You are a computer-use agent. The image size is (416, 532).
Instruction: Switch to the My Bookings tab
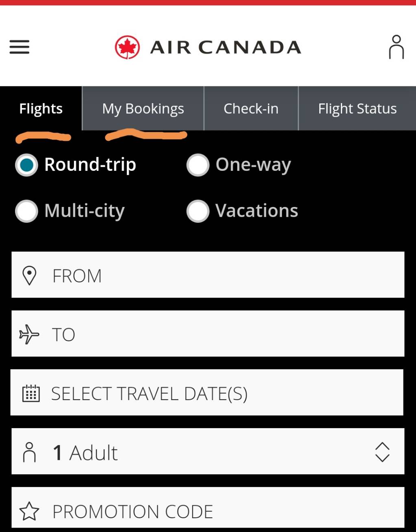(x=143, y=109)
